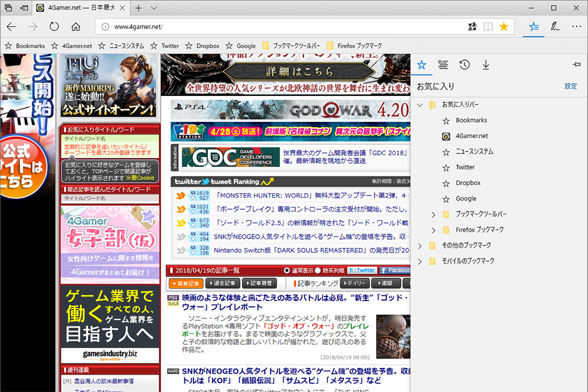Switch to Reading list tab in the Hub

coord(443,65)
